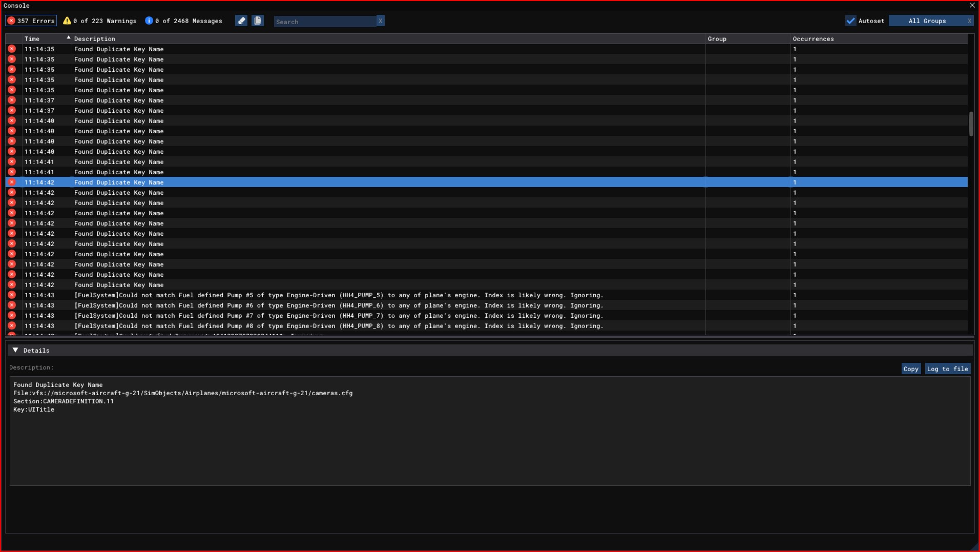Viewport: 980px width, 552px height.
Task: Click the Copy button
Action: [911, 369]
